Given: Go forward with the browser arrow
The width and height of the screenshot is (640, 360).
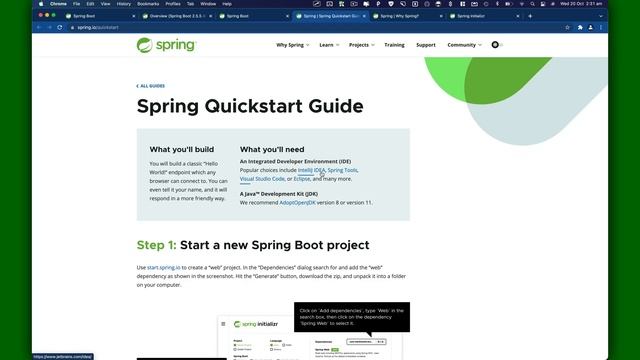Looking at the screenshot, I should coord(49,27).
